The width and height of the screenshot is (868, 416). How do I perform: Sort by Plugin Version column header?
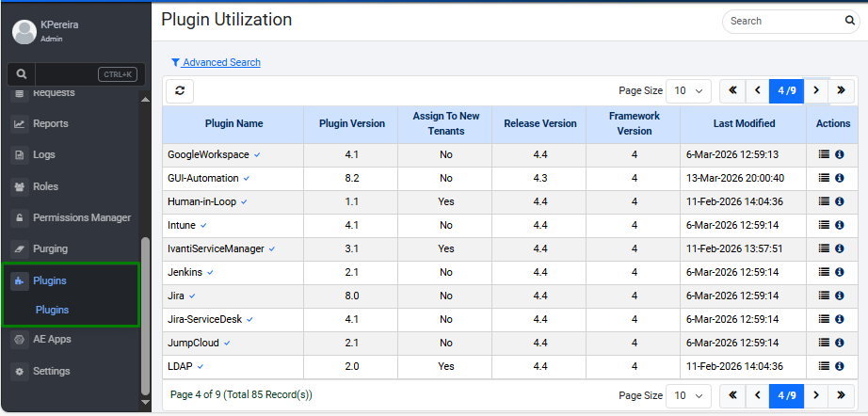click(352, 124)
